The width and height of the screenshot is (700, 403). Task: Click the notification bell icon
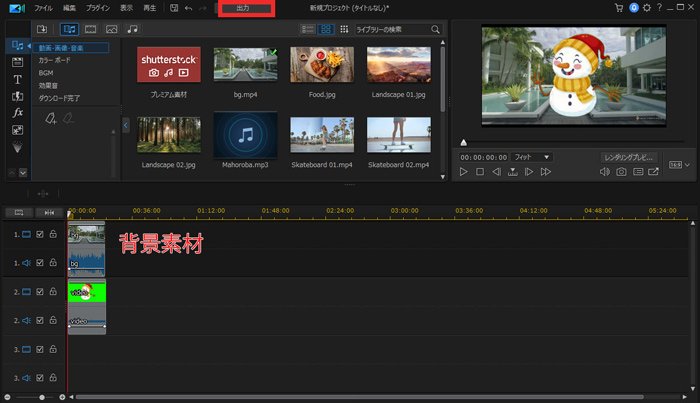(x=634, y=8)
